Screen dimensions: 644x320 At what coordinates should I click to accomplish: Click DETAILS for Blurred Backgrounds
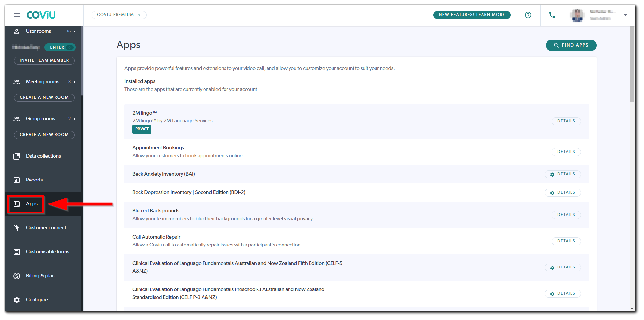click(x=566, y=215)
